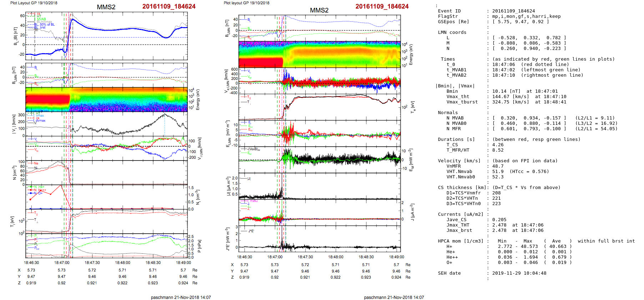The height and width of the screenshot is (300, 644).
Task: Click the 'Jmax_THT' row label
Action: [x=458, y=225]
